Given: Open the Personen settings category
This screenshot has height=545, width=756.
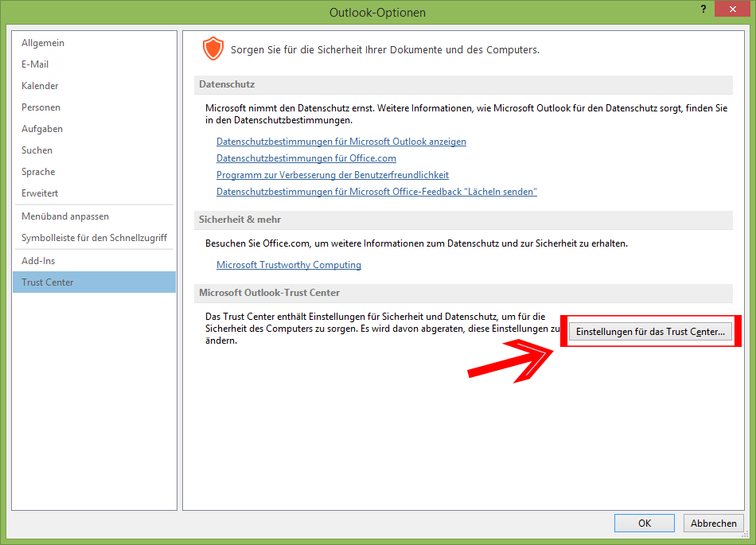Looking at the screenshot, I should point(94,107).
